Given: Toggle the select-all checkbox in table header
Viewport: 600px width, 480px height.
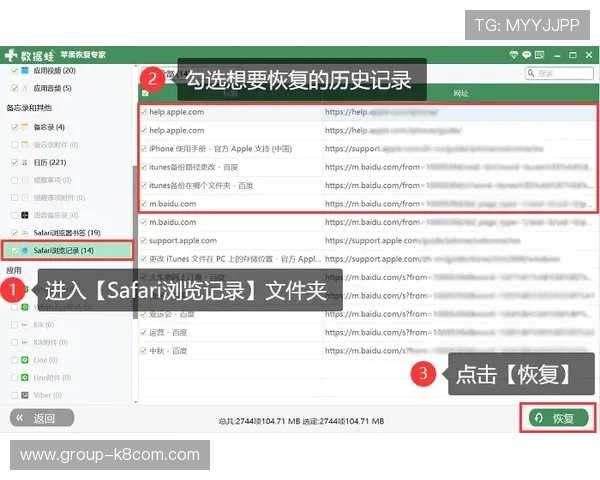Looking at the screenshot, I should [x=145, y=93].
